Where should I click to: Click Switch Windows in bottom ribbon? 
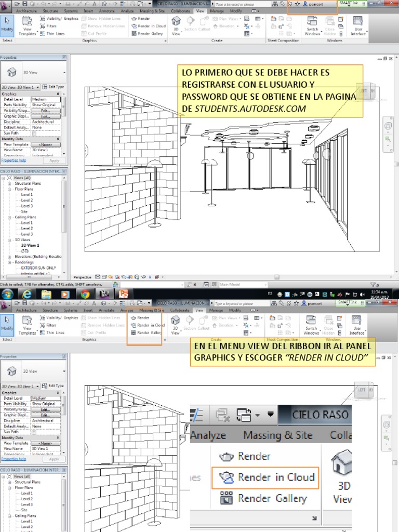(311, 325)
